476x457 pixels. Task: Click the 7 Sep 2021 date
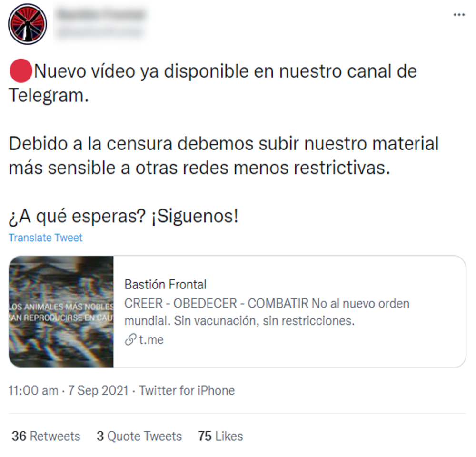point(98,390)
